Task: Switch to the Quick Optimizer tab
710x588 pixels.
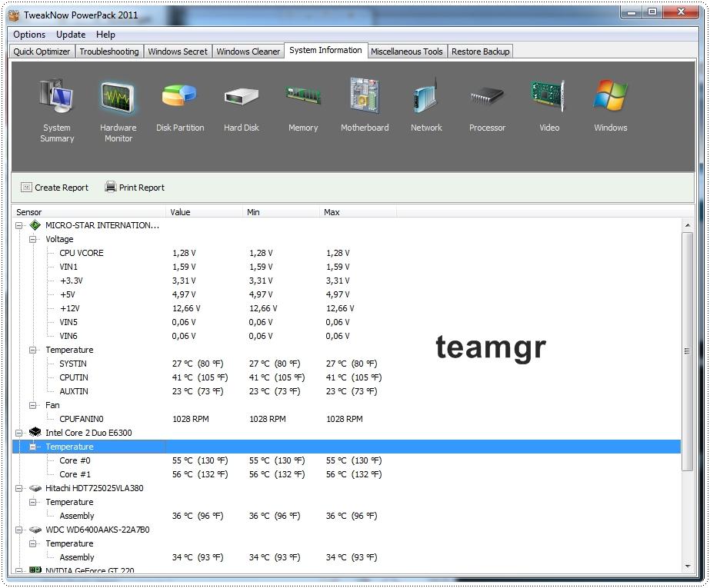Action: [42, 51]
